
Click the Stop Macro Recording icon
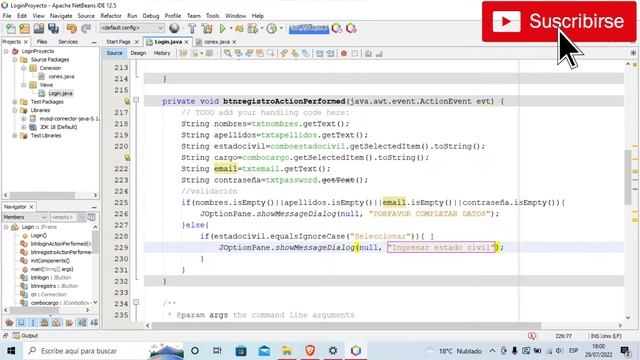355,53
